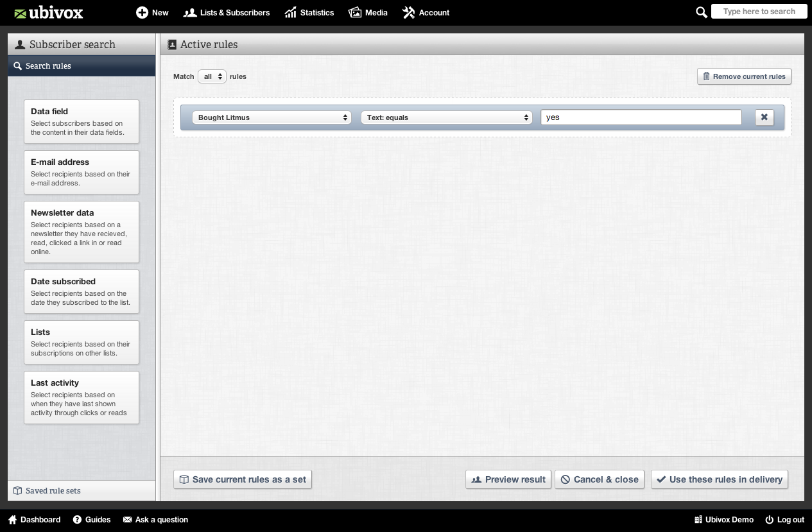Click the Cancel & close button
Screen dimensions: 812x532
coord(600,479)
